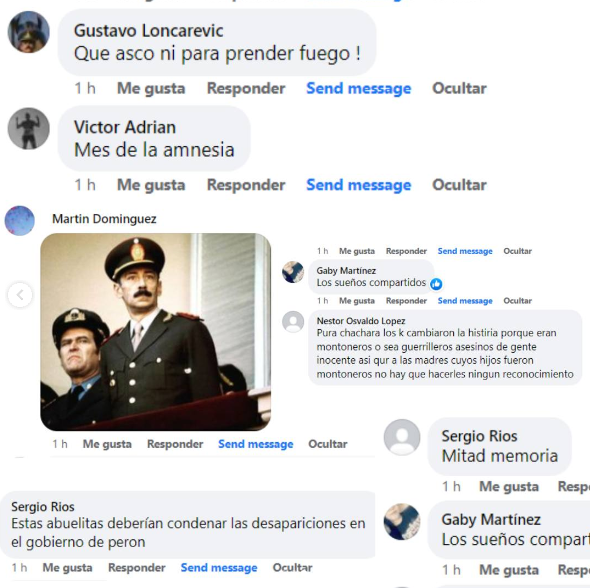
Task: Open Sergio Rios's large gray avatar
Action: coord(402,437)
